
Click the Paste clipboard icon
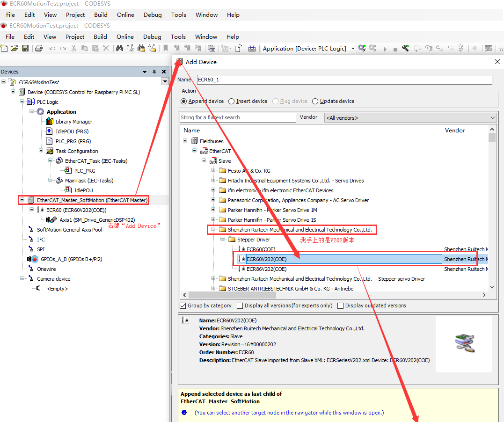[95, 48]
